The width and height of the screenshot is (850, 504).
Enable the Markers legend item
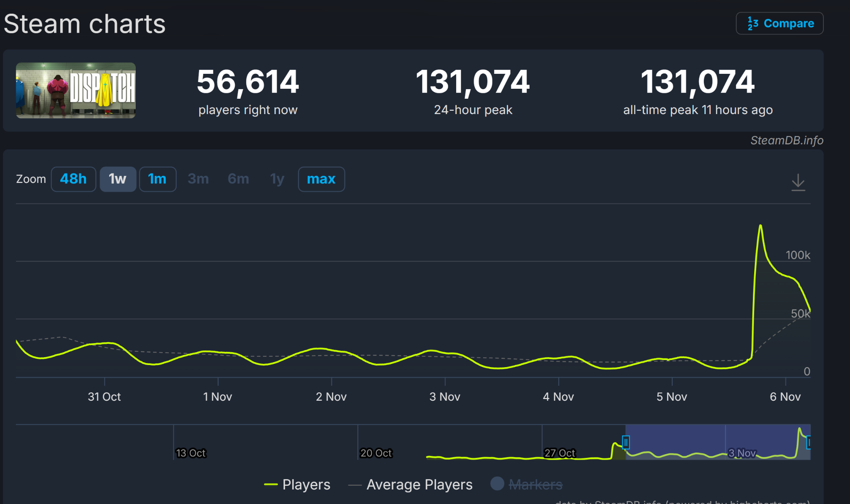click(x=527, y=485)
